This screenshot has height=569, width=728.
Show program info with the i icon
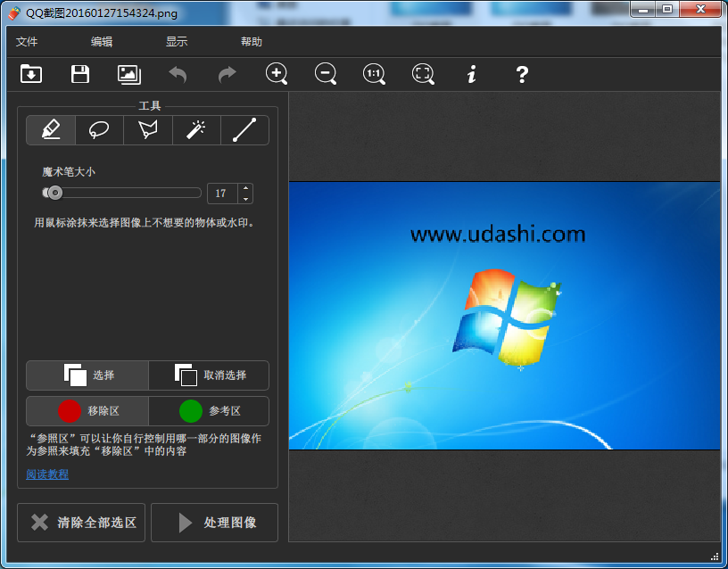tap(472, 74)
